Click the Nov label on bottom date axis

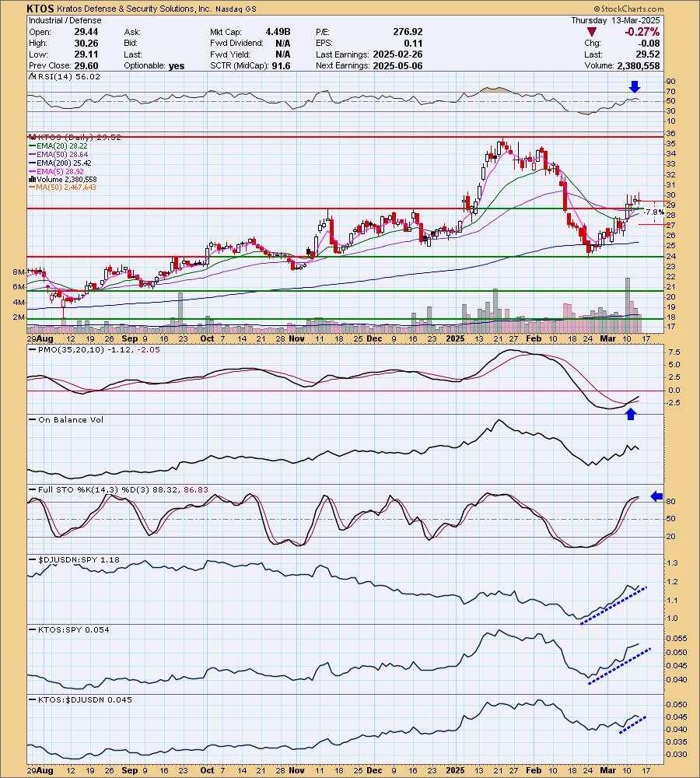click(296, 770)
